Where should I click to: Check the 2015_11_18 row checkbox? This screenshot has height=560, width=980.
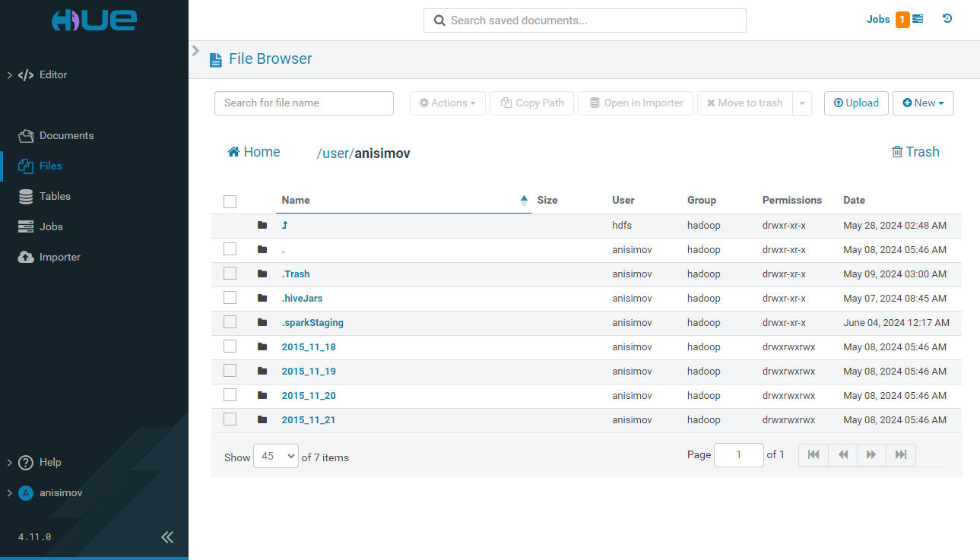pyautogui.click(x=230, y=346)
